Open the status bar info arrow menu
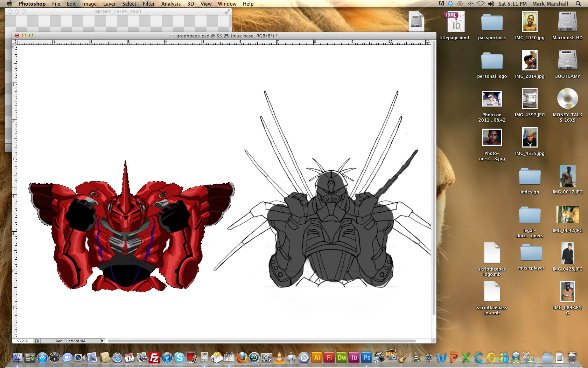 tap(102, 341)
